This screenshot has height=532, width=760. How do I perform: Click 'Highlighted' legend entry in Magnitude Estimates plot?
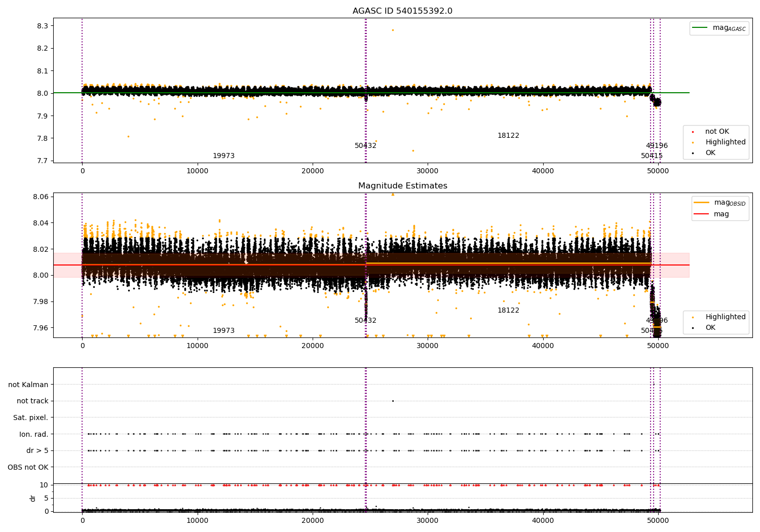[725, 317]
